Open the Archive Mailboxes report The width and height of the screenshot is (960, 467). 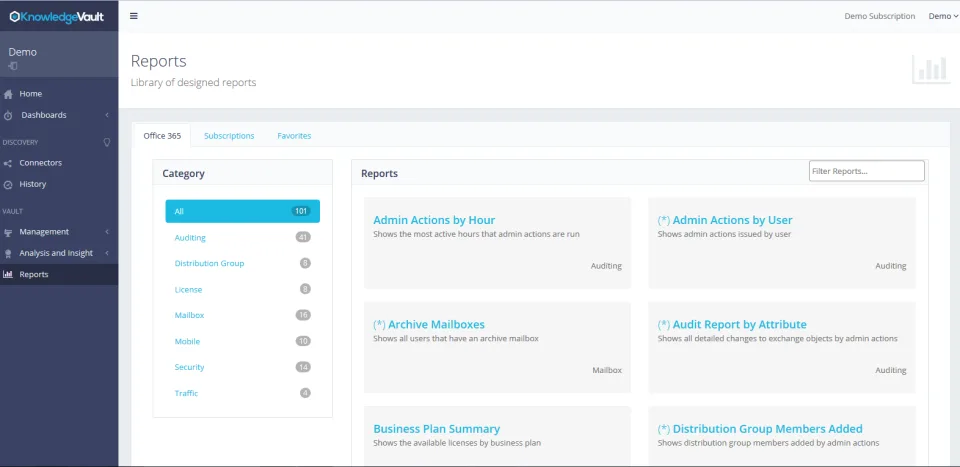pos(429,324)
